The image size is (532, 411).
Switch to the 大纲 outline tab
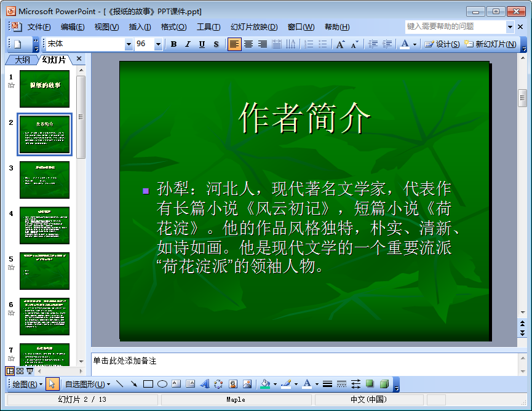pyautogui.click(x=22, y=60)
